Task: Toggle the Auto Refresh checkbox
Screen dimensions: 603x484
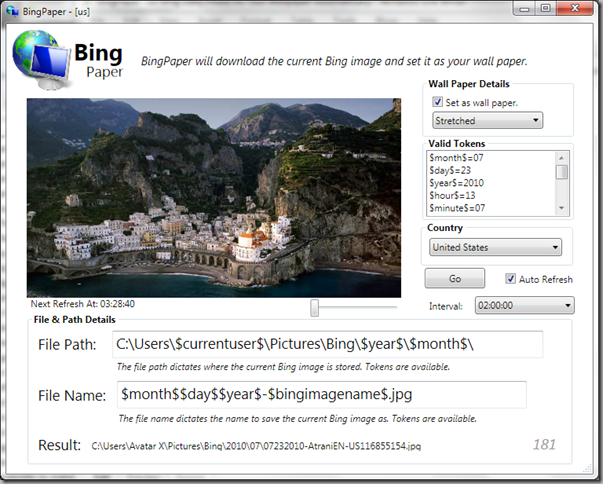Action: point(510,279)
